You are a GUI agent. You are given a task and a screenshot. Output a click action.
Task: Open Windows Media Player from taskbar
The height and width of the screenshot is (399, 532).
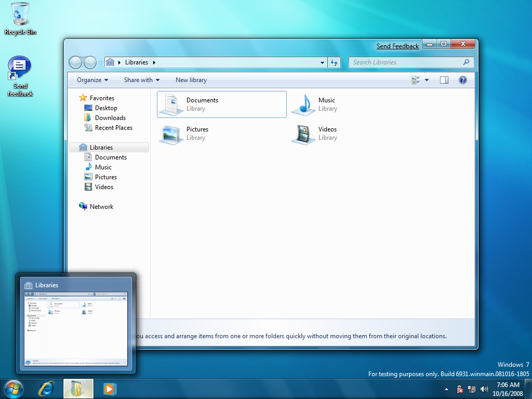(109, 388)
